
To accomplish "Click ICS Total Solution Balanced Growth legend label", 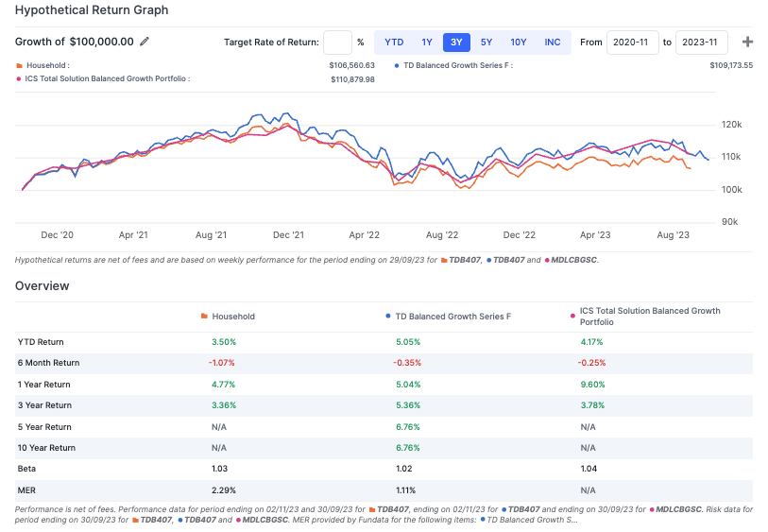I will 108,78.
